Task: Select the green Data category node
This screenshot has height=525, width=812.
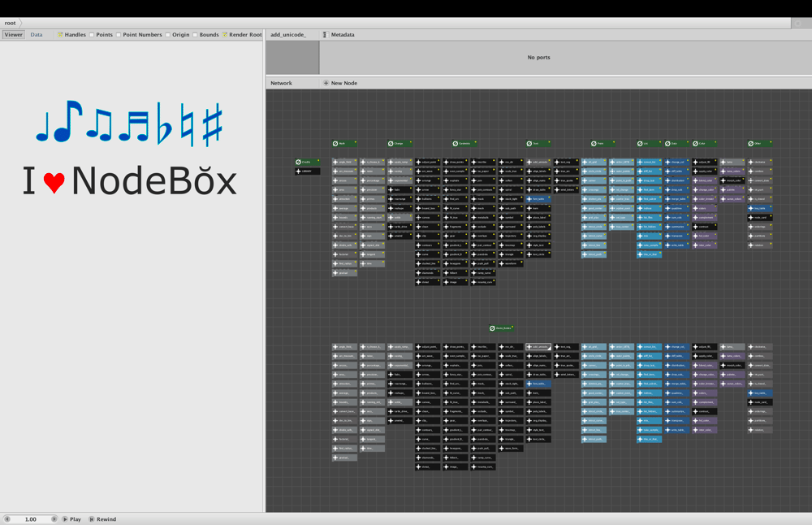Action: (x=677, y=144)
